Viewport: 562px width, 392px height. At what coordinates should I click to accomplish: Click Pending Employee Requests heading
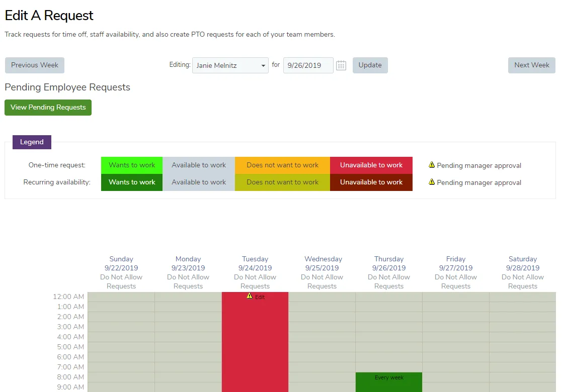(x=67, y=87)
